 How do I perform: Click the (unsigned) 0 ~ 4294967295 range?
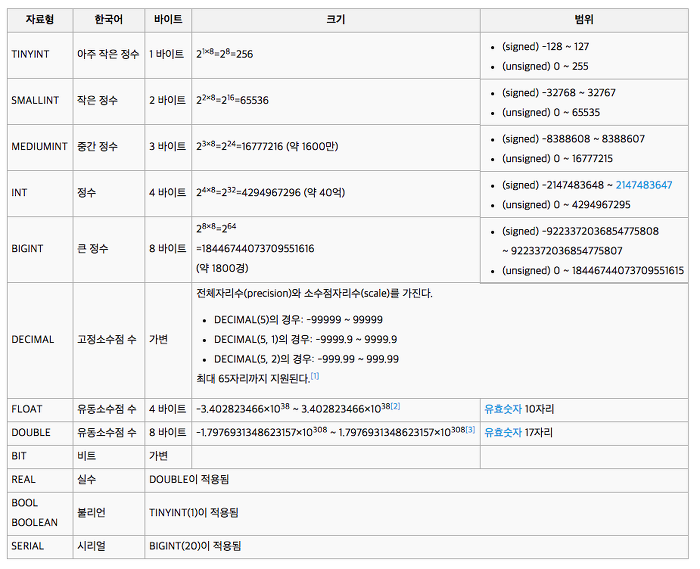coord(566,205)
